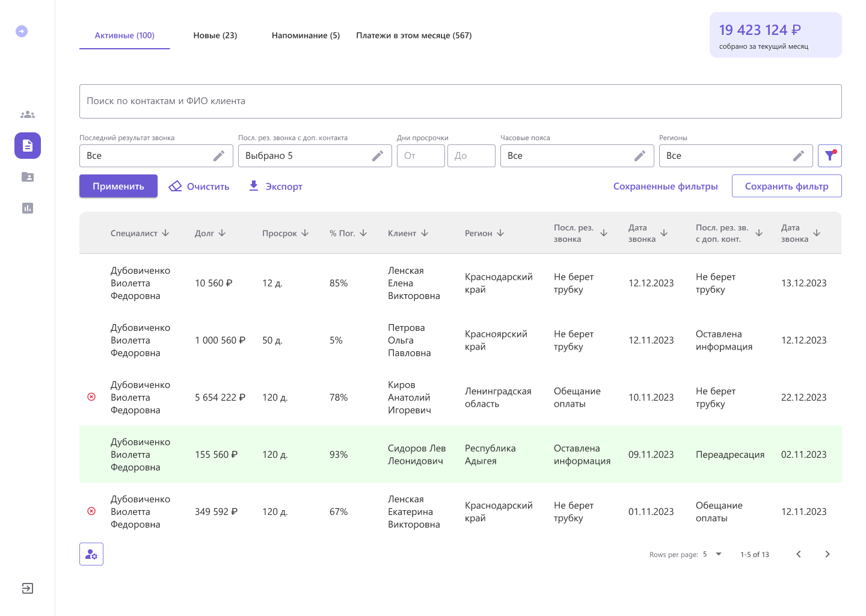Open the Напоминание (5) tab
This screenshot has width=866, height=616.
[x=306, y=35]
